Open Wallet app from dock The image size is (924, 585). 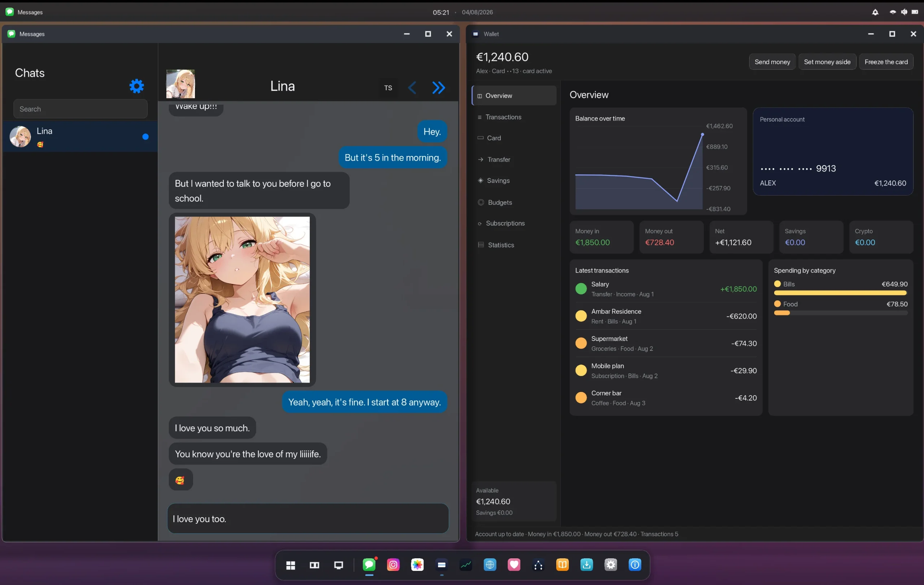point(442,565)
